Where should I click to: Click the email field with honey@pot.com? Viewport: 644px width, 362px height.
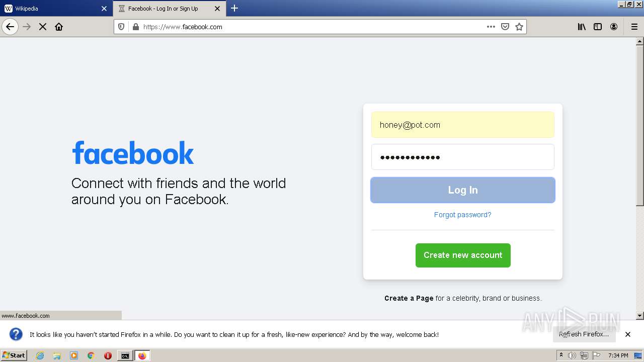click(463, 125)
